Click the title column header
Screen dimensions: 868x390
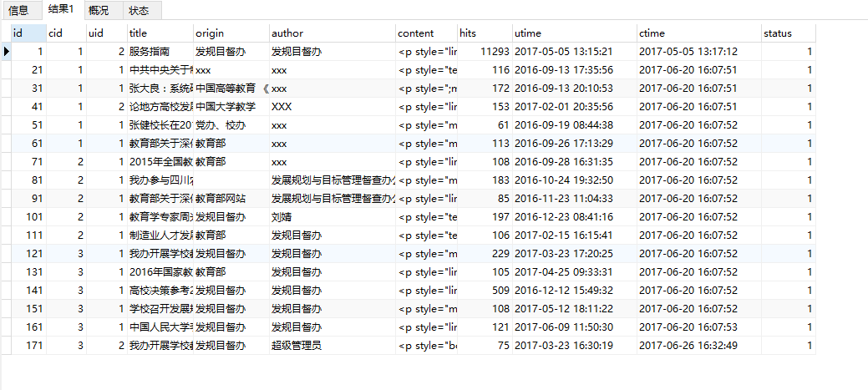pos(160,33)
